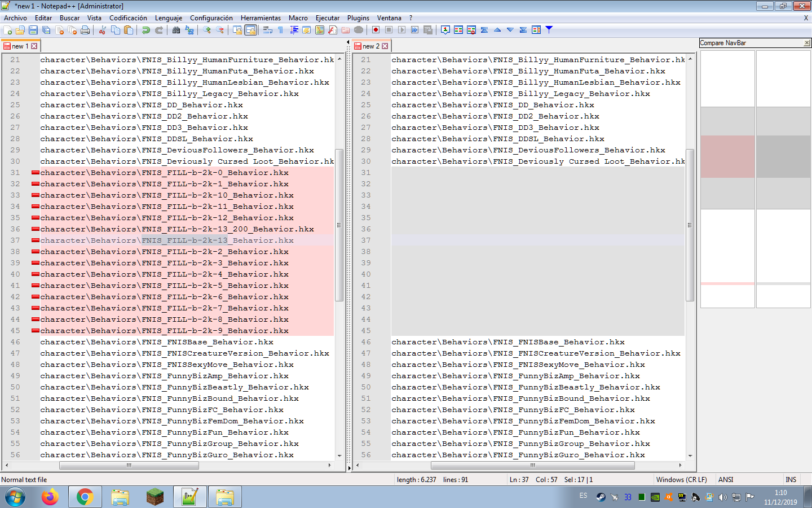
Task: Open the Plugins menu
Action: point(358,18)
